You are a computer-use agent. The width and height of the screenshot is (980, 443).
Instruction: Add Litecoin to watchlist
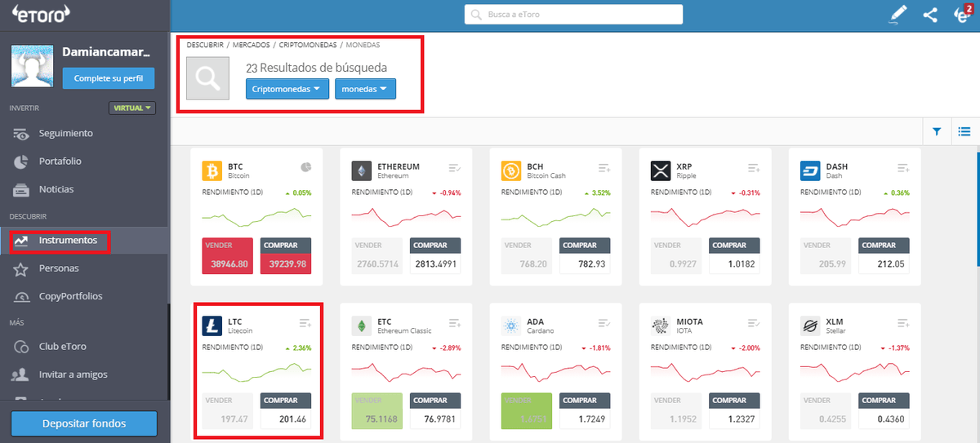click(x=305, y=323)
